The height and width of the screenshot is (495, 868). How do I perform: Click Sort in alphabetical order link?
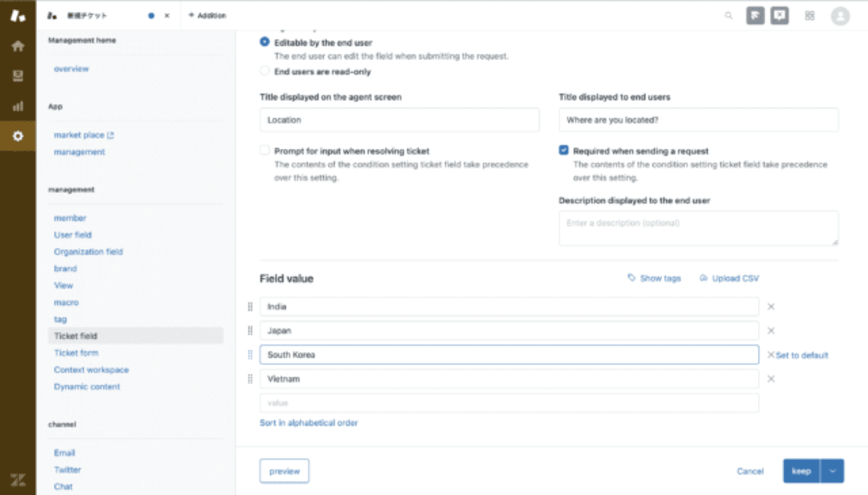pos(309,423)
